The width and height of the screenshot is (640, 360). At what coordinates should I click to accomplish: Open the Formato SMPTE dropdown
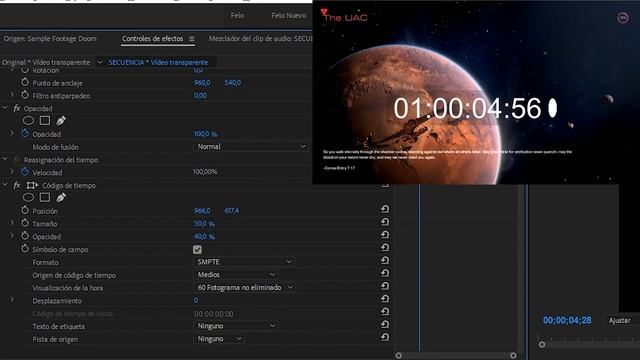click(244, 262)
